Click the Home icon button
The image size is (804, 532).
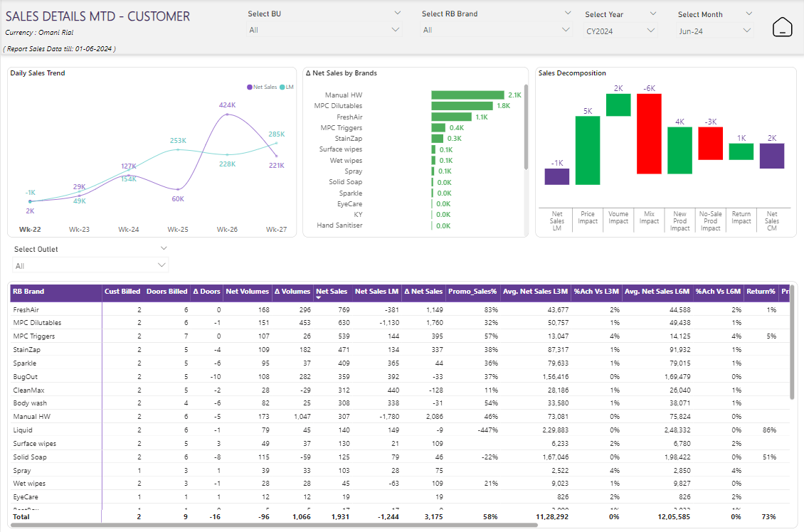coord(782,27)
